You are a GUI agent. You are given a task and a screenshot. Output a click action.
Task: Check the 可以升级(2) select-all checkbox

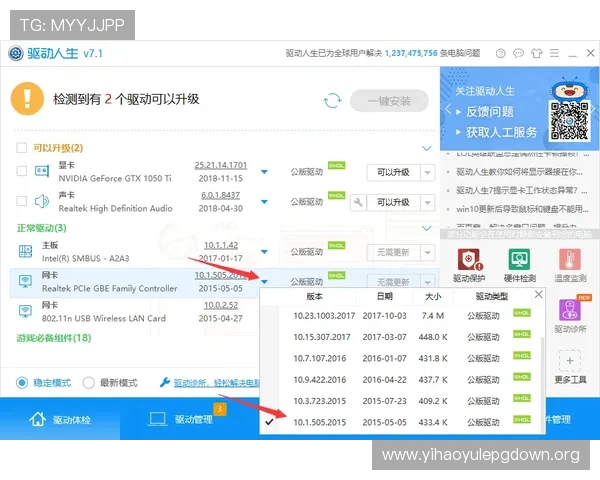point(21,148)
